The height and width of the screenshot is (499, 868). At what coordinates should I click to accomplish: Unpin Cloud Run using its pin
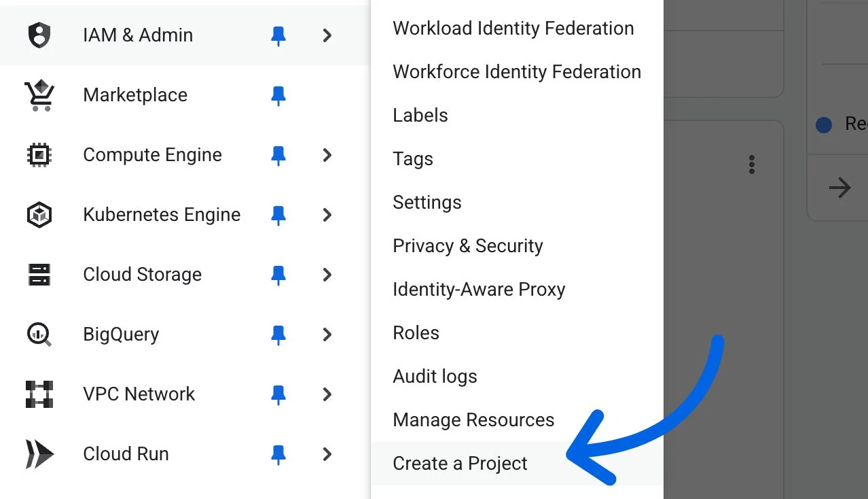pos(278,455)
